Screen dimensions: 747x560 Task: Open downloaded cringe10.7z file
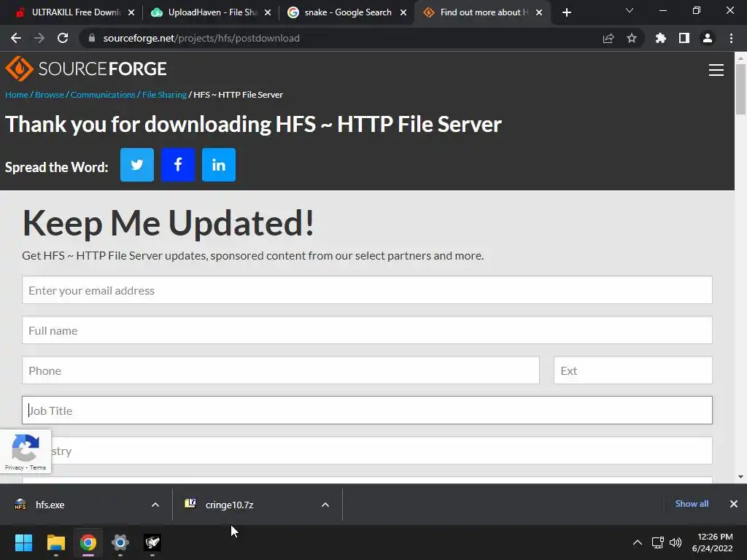tap(229, 505)
